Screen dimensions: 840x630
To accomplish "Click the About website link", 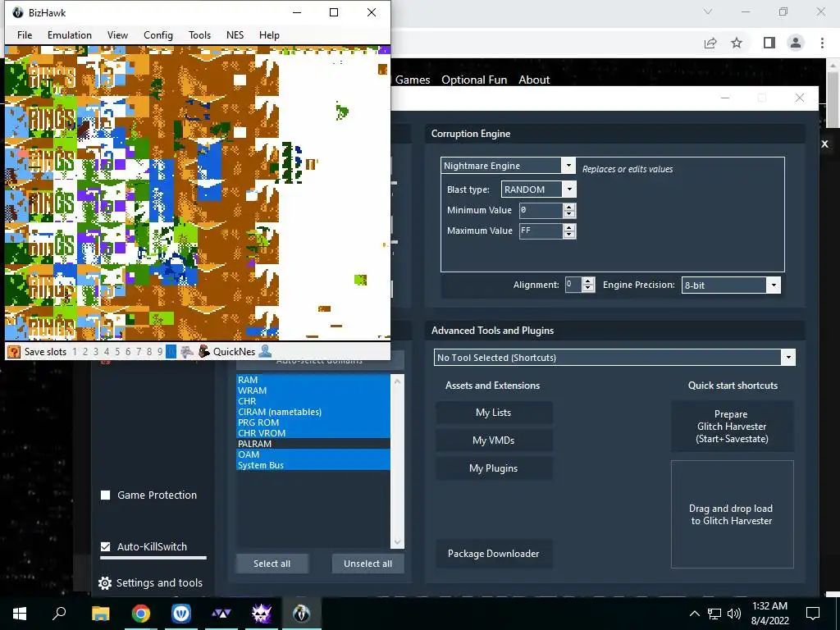I will tap(534, 80).
